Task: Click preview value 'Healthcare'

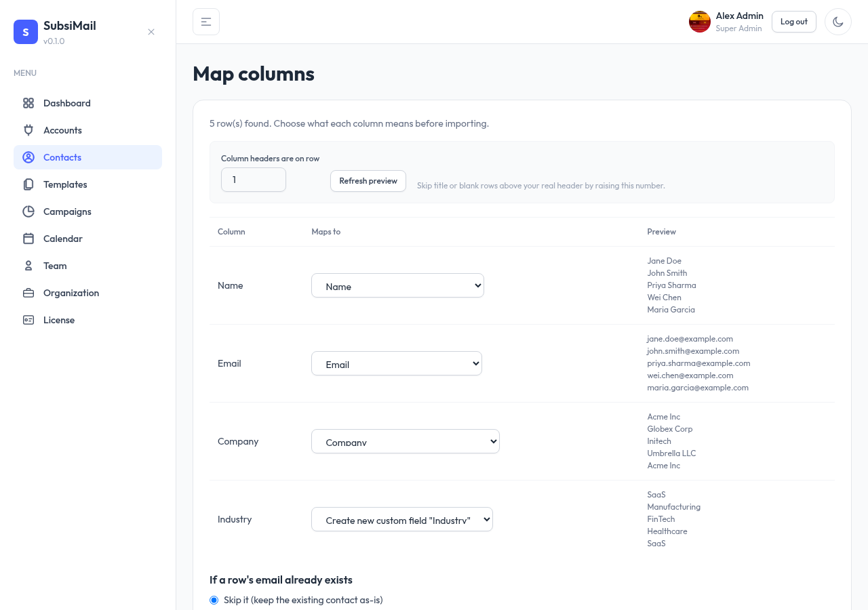Action: [667, 531]
